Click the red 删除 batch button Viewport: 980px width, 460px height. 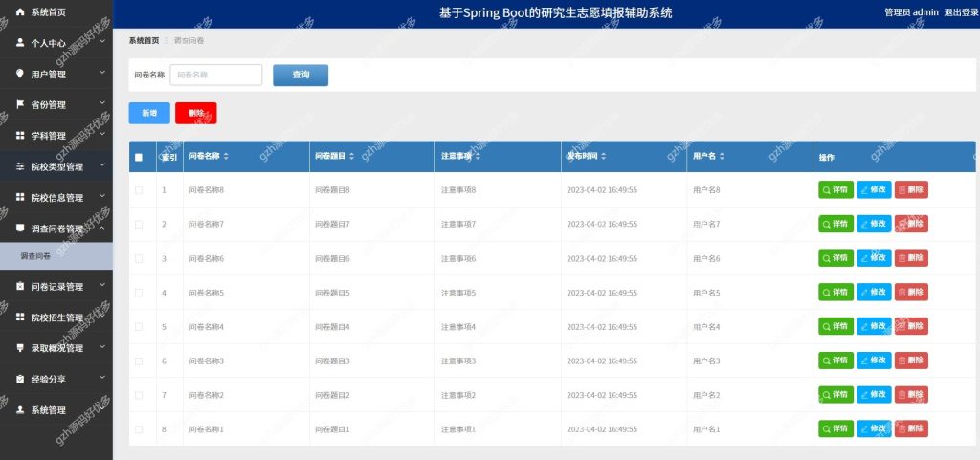click(196, 113)
